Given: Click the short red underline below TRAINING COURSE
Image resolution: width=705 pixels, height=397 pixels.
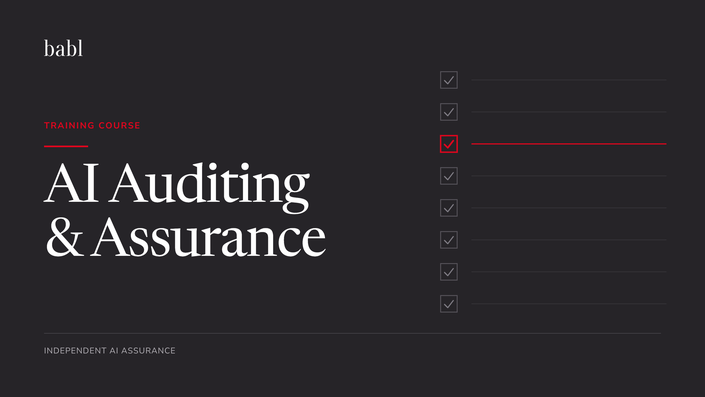Looking at the screenshot, I should point(66,146).
